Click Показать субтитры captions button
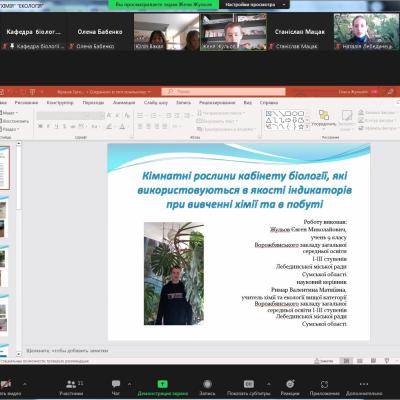 point(249,388)
